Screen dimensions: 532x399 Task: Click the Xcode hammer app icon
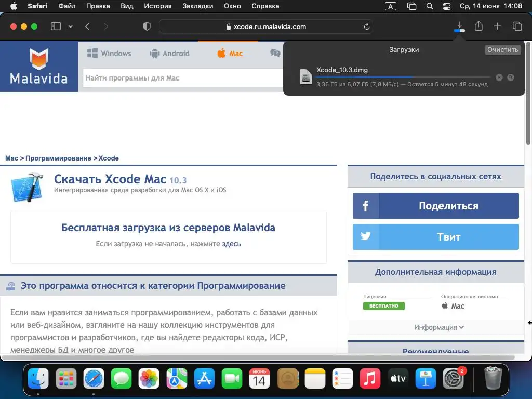27,187
